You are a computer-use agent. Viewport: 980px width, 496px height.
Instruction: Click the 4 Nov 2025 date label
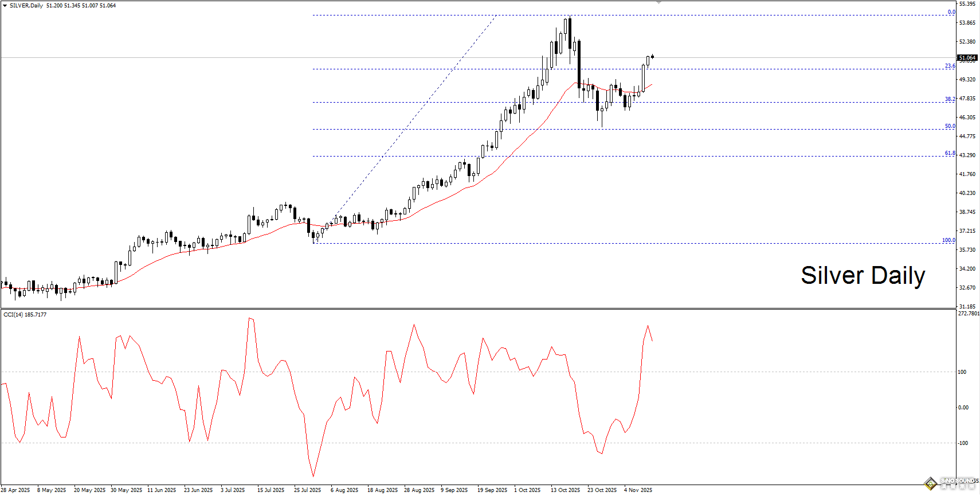638,490
